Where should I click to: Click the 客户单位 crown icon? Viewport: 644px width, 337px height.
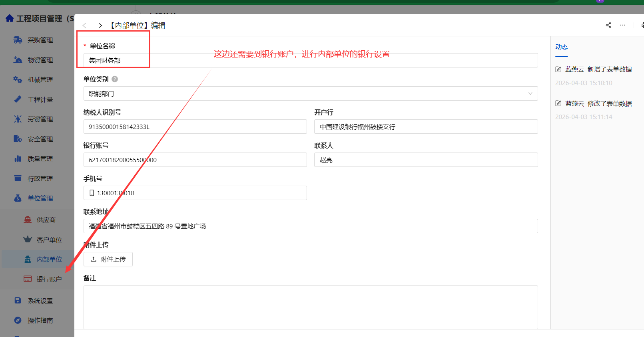click(x=27, y=240)
